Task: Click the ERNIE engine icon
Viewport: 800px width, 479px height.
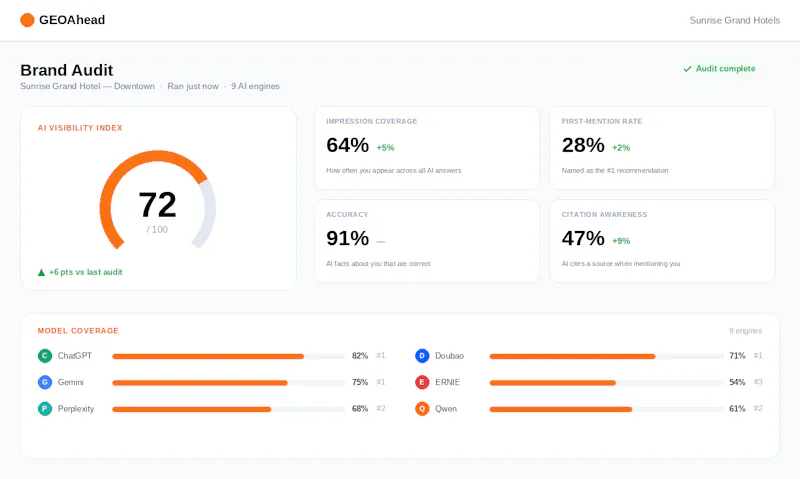Action: click(x=422, y=382)
